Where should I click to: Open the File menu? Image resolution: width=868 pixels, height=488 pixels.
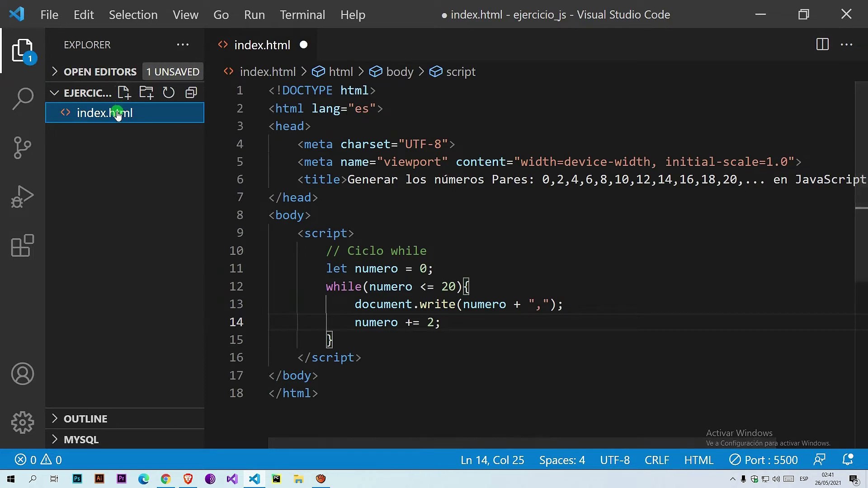49,14
